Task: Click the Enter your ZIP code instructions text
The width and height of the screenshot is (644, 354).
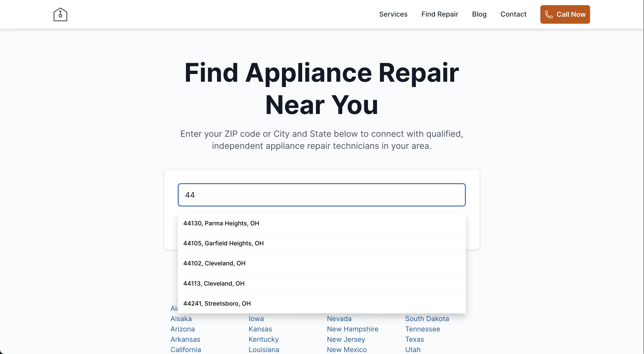Action: pos(322,140)
